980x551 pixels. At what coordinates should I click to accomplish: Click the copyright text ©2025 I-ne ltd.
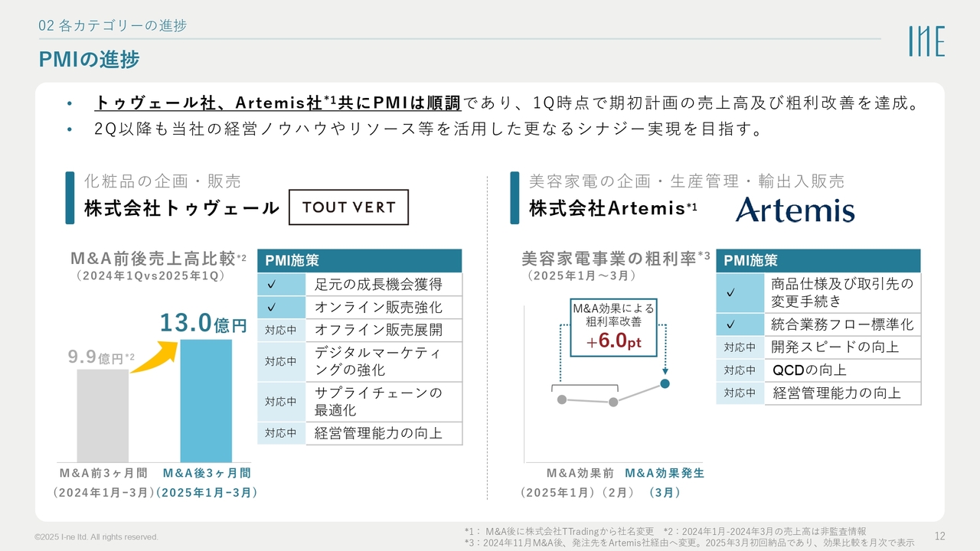coord(96,537)
